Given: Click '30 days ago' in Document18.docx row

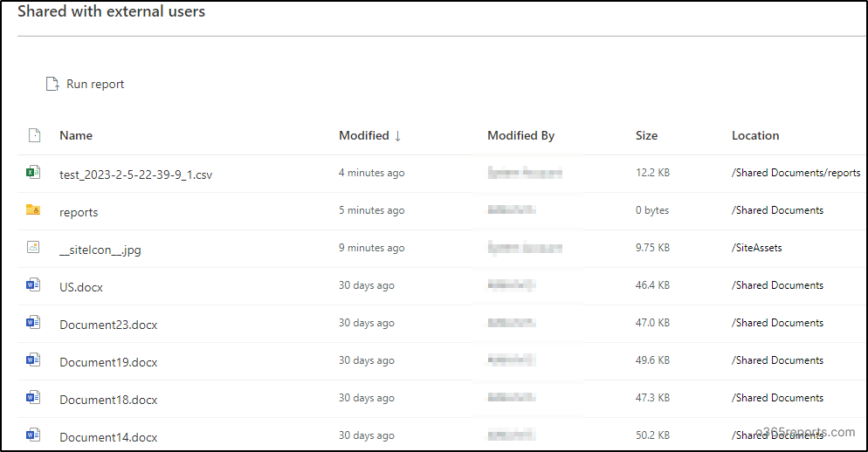Looking at the screenshot, I should tap(367, 398).
